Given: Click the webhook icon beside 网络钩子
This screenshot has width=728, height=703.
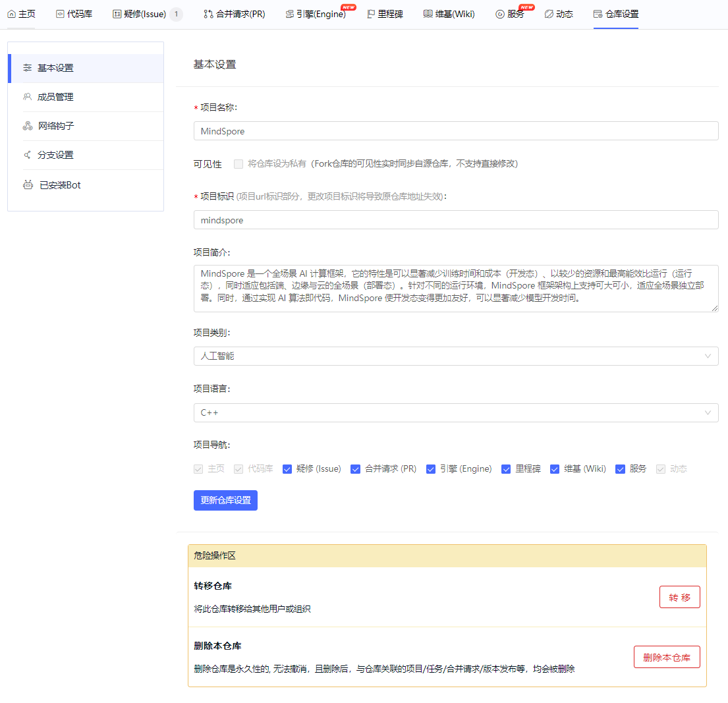Looking at the screenshot, I should [x=28, y=126].
